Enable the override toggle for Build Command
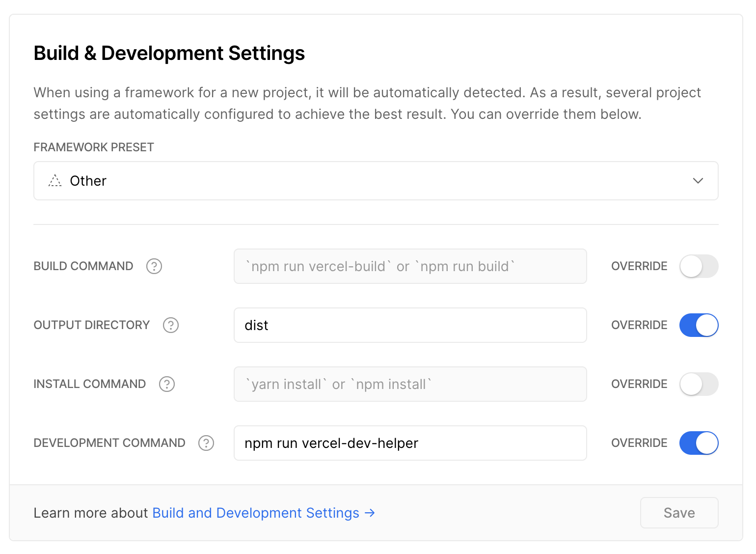The height and width of the screenshot is (554, 756). [x=699, y=266]
